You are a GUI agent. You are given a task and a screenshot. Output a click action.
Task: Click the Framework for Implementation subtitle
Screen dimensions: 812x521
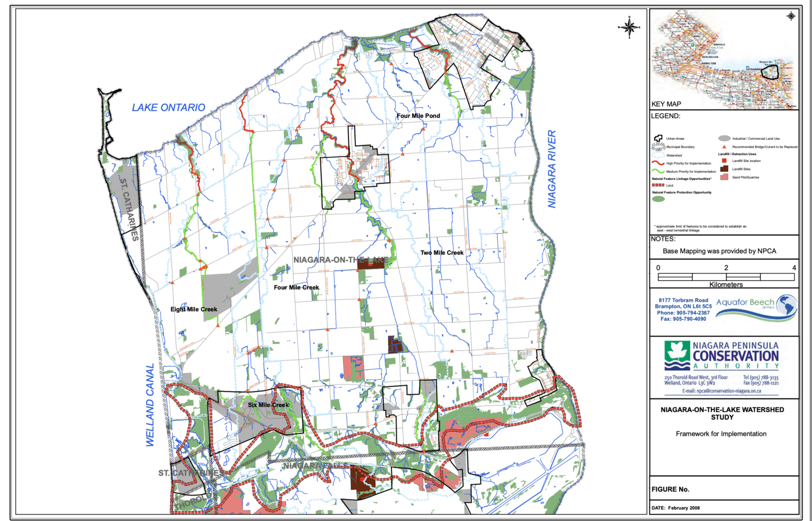pyautogui.click(x=721, y=434)
